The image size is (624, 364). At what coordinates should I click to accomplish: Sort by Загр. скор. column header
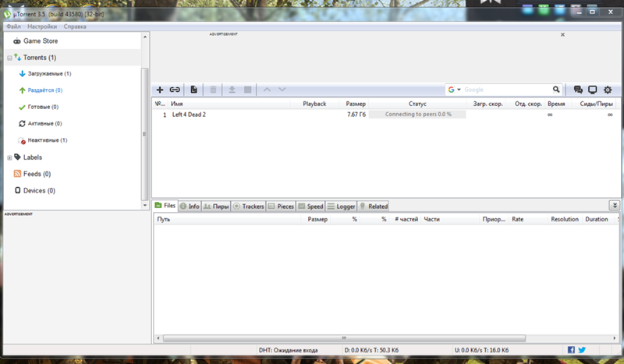tap(487, 104)
